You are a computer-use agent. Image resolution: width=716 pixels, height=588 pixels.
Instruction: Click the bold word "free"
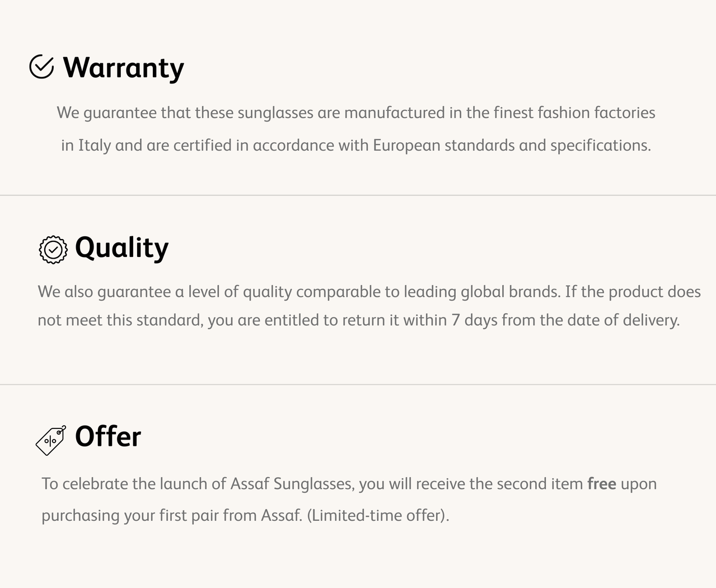(x=601, y=484)
